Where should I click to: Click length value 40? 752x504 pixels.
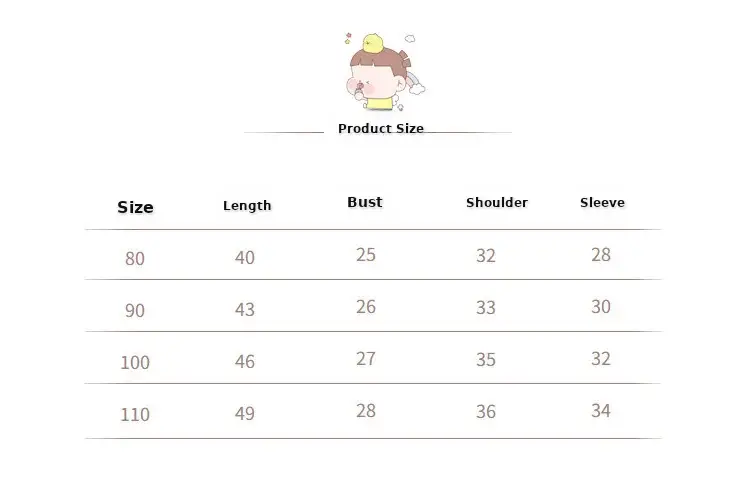point(245,258)
